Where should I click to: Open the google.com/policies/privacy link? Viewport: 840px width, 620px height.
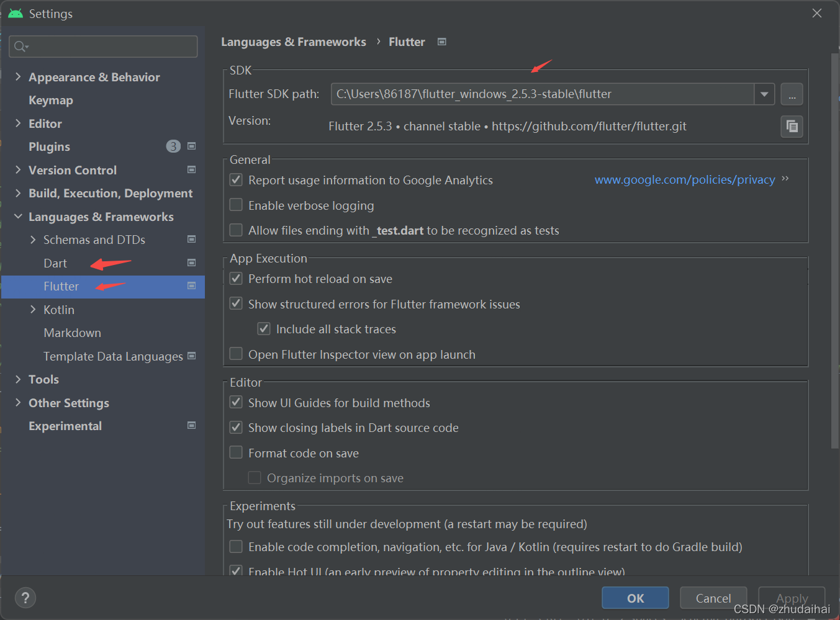point(685,179)
